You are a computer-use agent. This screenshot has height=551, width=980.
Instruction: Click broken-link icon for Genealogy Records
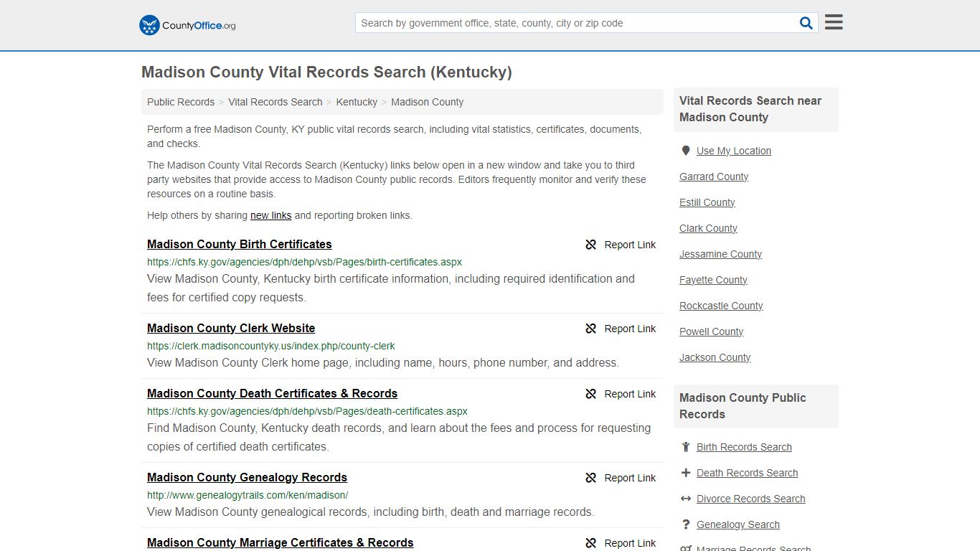(590, 478)
